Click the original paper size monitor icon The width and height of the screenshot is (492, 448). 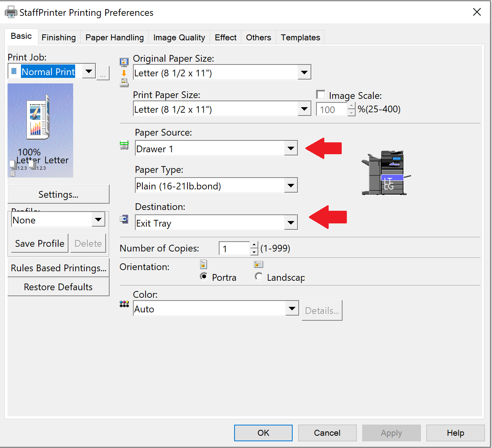pos(124,62)
